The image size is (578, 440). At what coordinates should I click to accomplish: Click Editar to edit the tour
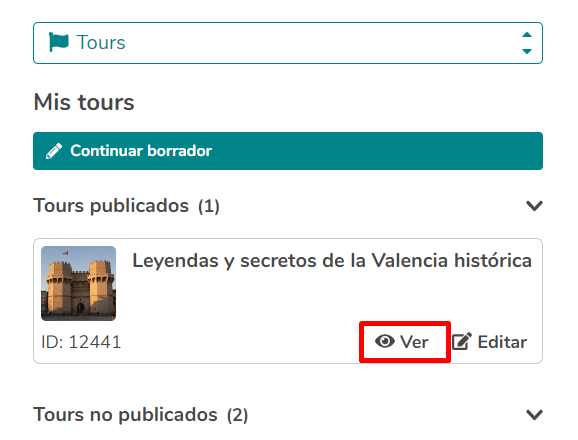(x=490, y=342)
